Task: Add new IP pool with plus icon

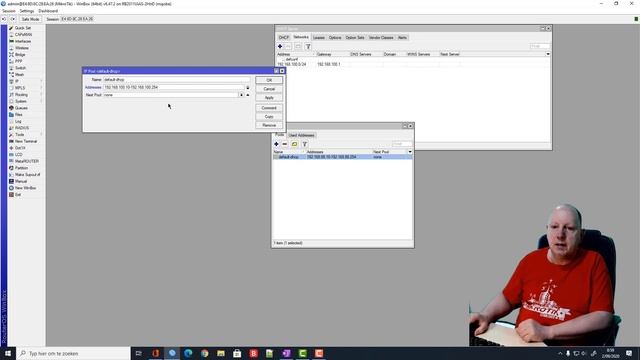Action: click(276, 144)
